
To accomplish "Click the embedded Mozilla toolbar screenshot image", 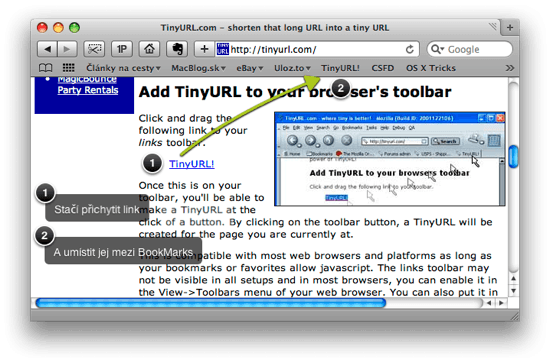I will coord(390,159).
